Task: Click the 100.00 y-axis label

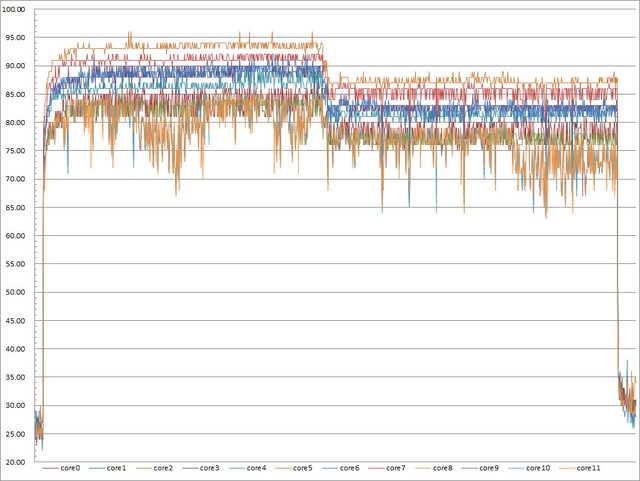Action: click(x=19, y=10)
